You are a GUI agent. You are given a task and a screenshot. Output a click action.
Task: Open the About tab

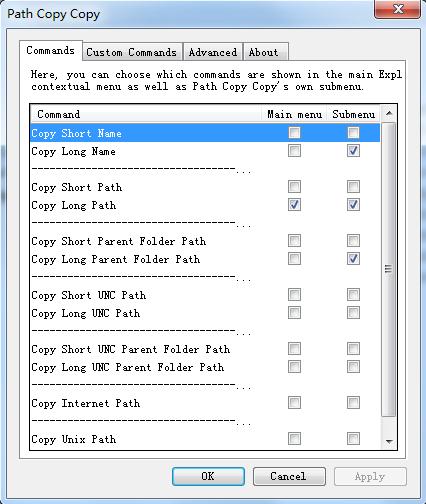265,52
